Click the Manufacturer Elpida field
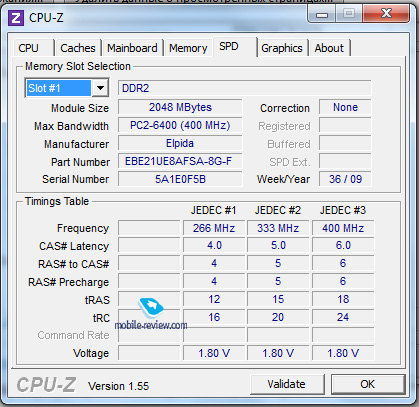This screenshot has height=407, width=419. pyautogui.click(x=180, y=143)
